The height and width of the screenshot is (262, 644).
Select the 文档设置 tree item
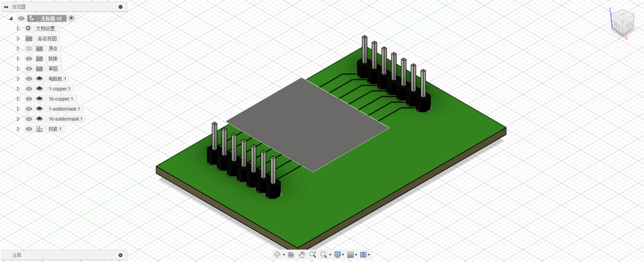46,28
